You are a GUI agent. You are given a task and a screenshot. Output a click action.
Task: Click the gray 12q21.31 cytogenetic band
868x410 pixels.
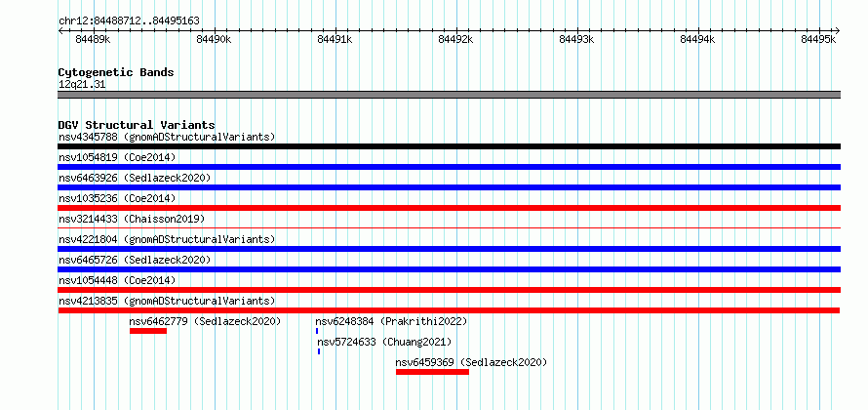click(x=449, y=95)
